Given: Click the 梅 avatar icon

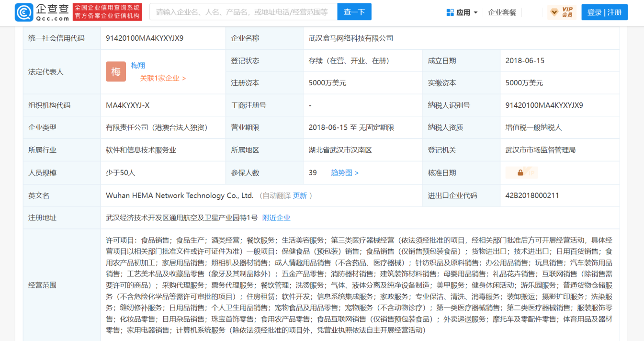Looking at the screenshot, I should (116, 71).
